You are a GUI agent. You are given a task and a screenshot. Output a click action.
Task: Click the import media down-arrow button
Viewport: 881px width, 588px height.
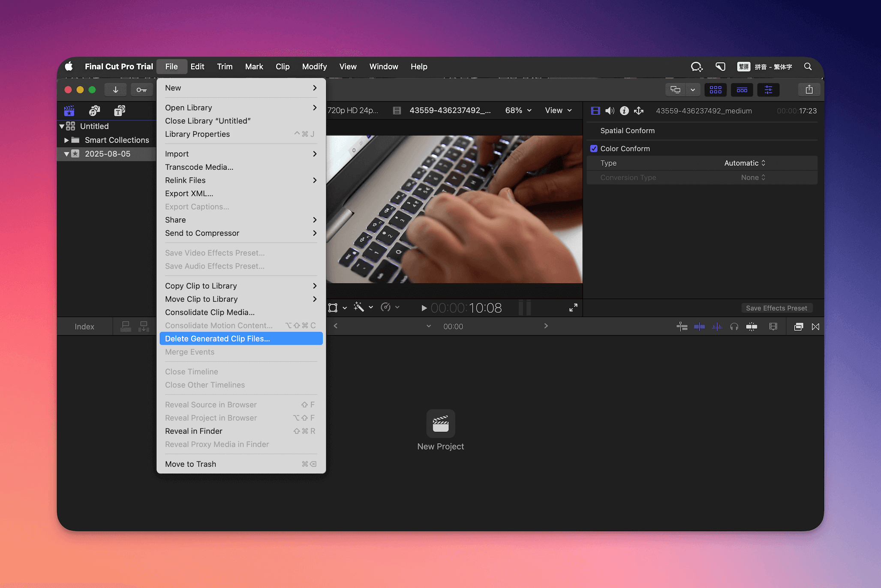tap(115, 90)
